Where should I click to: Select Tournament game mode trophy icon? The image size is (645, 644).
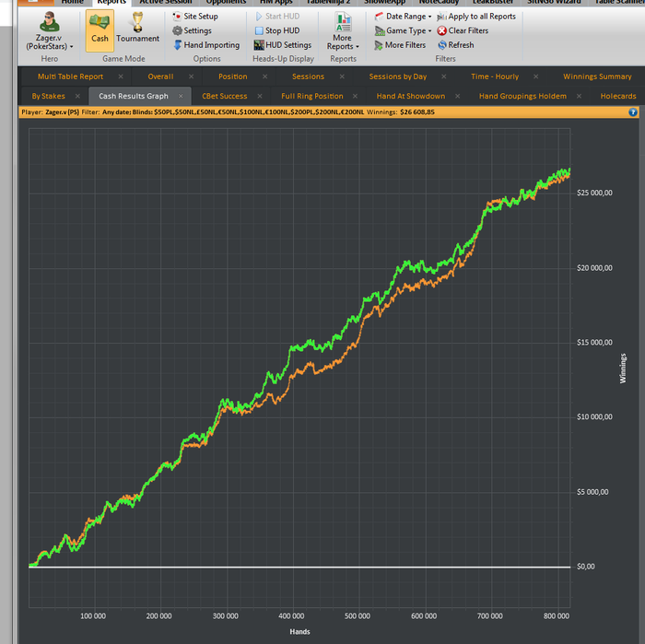[x=137, y=22]
